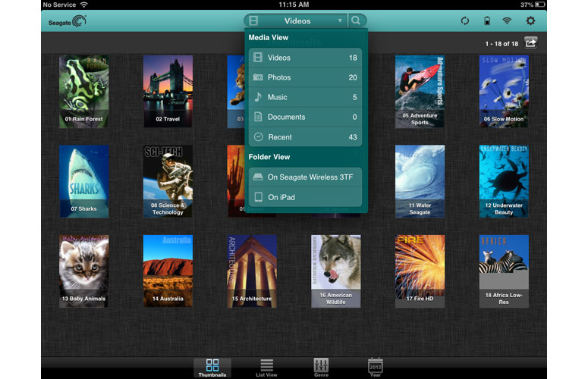
Task: Open the settings gear
Action: [530, 21]
